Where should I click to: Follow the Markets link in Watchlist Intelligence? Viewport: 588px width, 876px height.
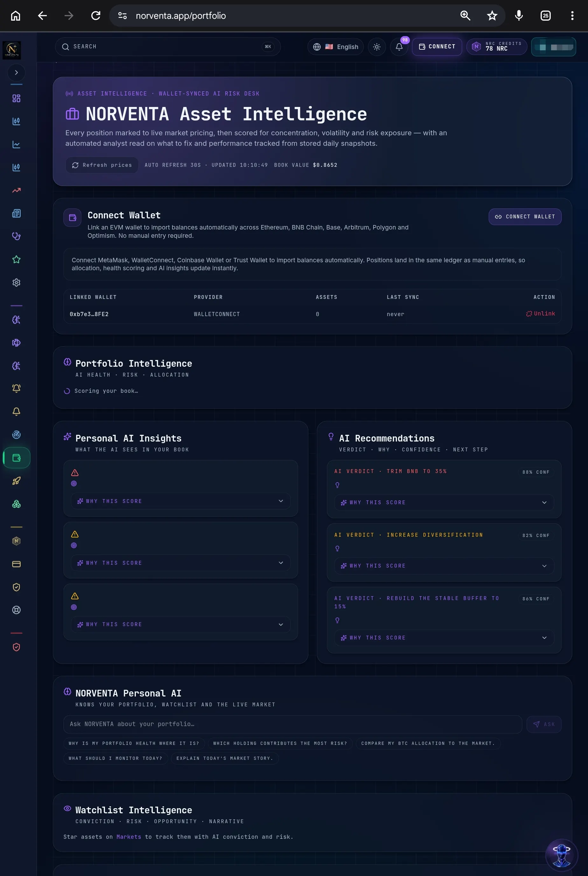coord(129,837)
